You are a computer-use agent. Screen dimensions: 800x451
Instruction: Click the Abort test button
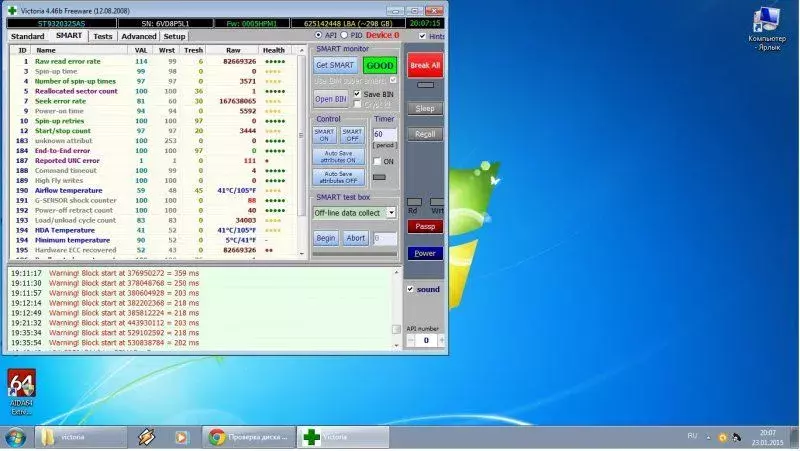[x=356, y=238]
